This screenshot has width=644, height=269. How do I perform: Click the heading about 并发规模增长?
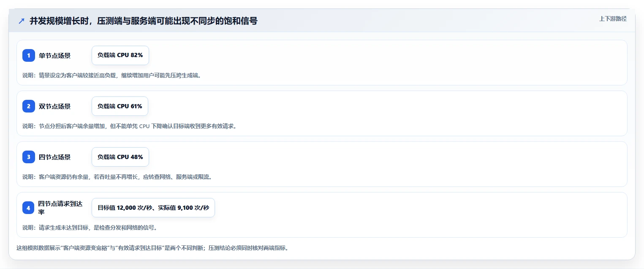[144, 21]
